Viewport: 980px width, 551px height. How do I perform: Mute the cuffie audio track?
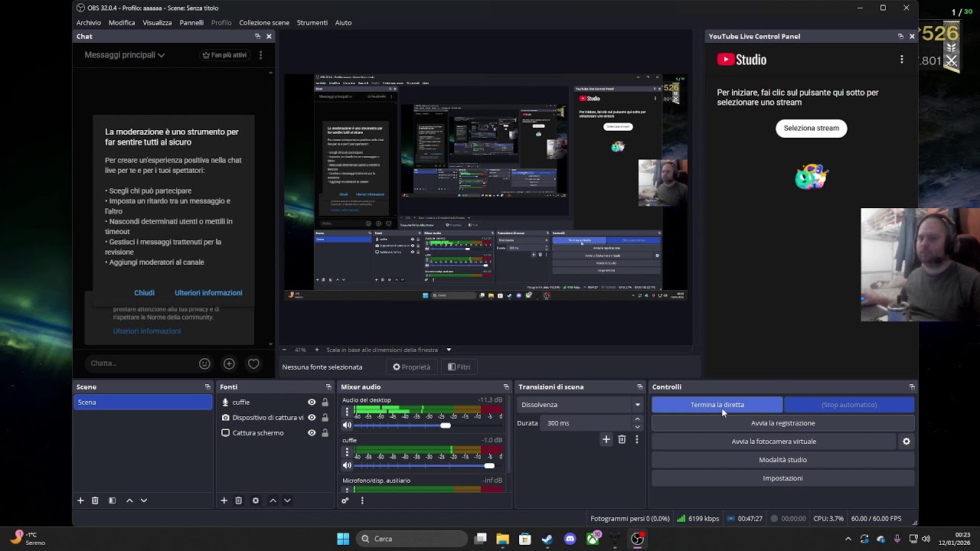347,465
